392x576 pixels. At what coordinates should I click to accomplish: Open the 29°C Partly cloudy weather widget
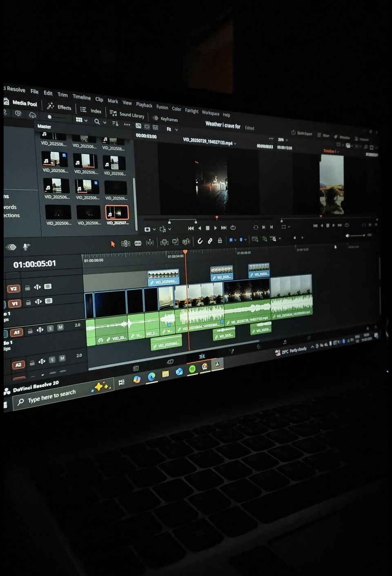click(291, 351)
